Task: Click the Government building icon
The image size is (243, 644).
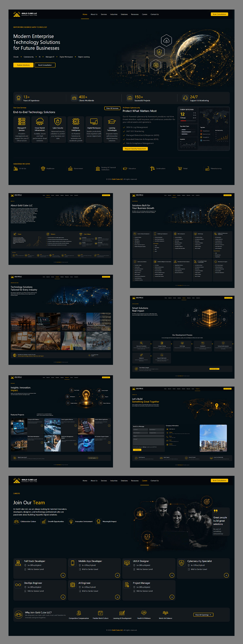Action: 70,169
